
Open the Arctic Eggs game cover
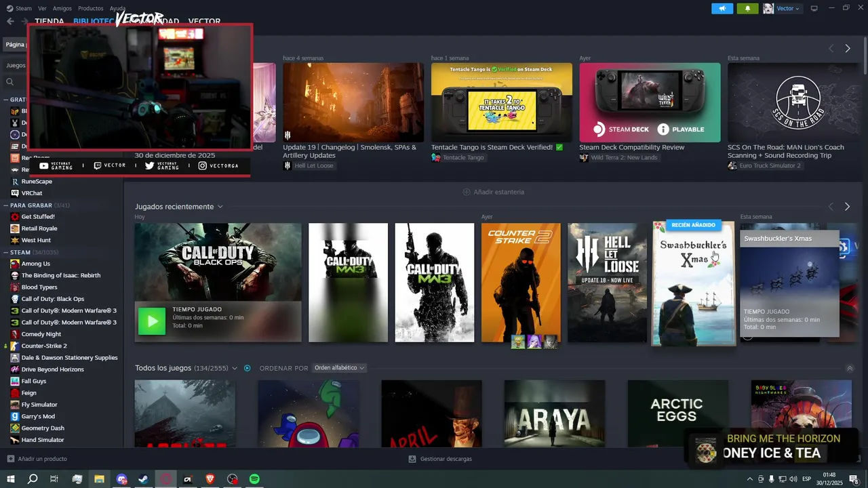[677, 413]
